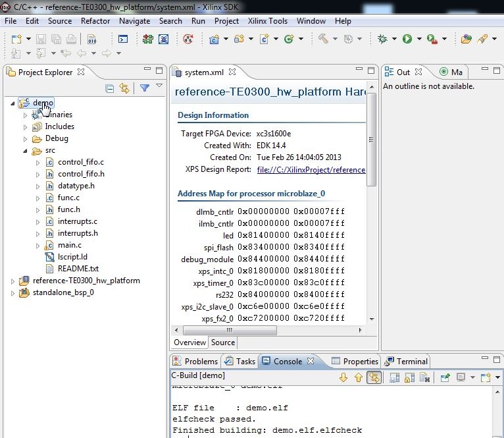This screenshot has width=504, height=438.
Task: Click Collapse All in Project Explorer
Action: pos(110,88)
